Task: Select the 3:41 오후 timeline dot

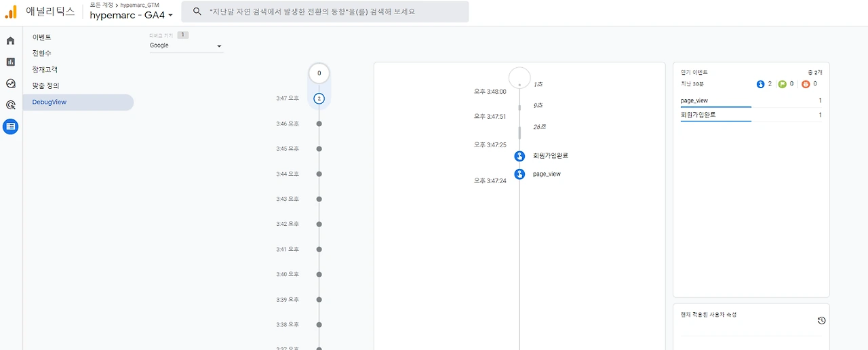Action: [319, 249]
